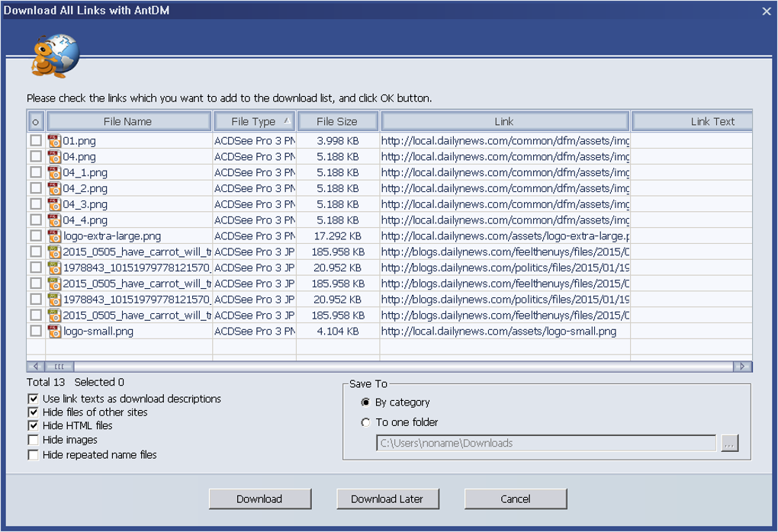Select the file name 01.png
The image size is (778, 532).
(x=79, y=141)
